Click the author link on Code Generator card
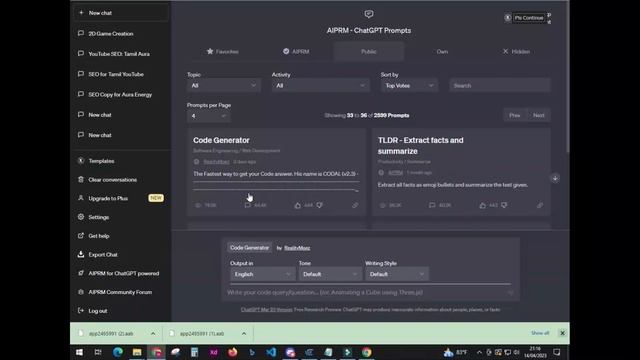This screenshot has width=640, height=360. tap(216, 162)
